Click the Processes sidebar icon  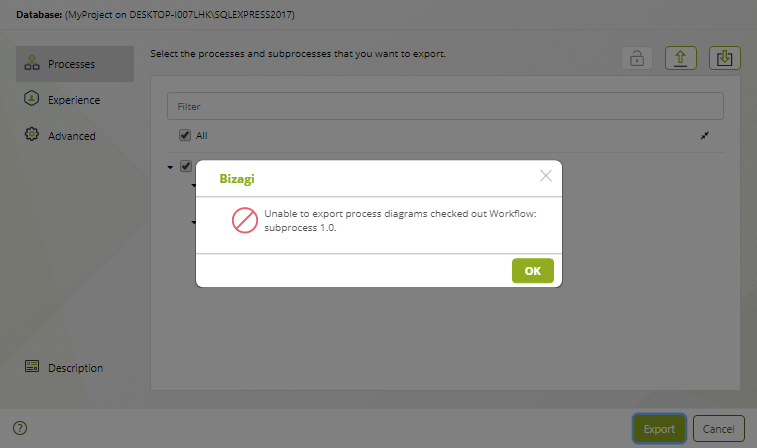tap(32, 63)
